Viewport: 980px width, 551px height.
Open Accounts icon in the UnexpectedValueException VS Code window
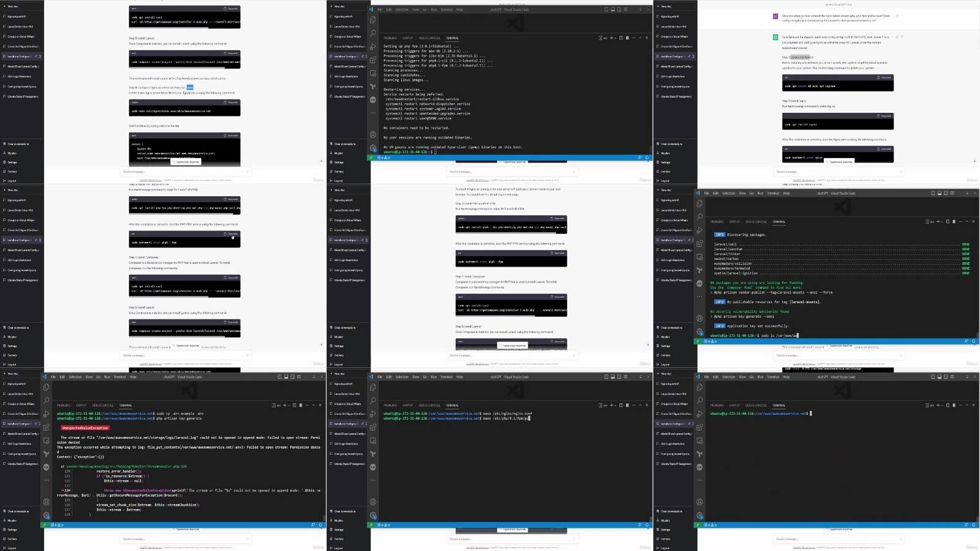click(x=47, y=502)
